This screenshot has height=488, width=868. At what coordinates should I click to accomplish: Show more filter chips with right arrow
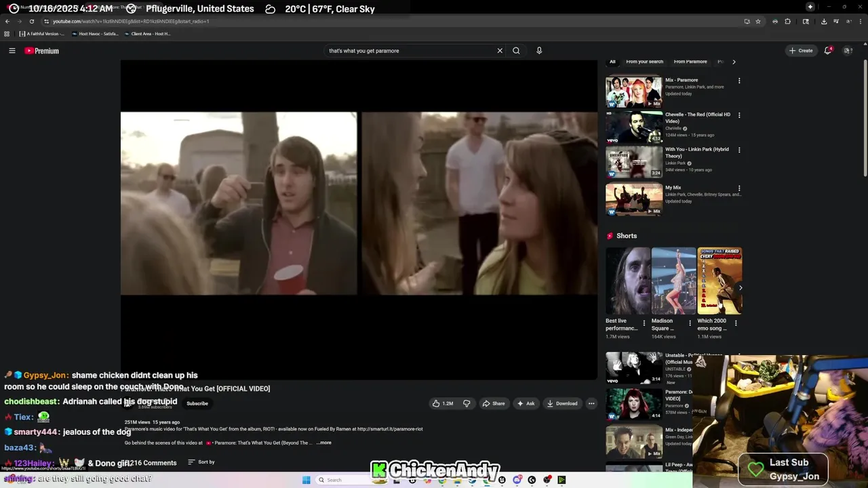click(x=734, y=62)
